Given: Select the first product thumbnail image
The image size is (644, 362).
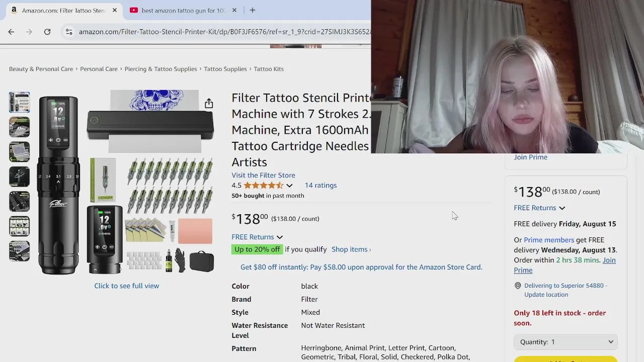Looking at the screenshot, I should pyautogui.click(x=19, y=102).
